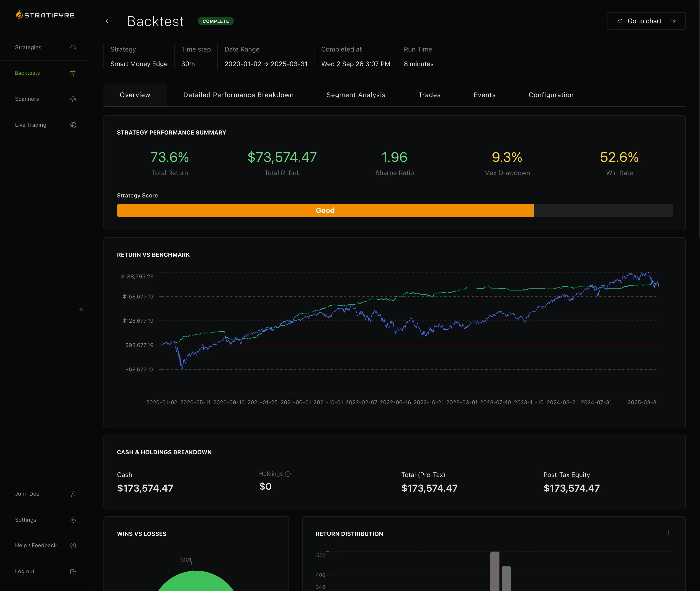Click the John Doe user icon

73,494
